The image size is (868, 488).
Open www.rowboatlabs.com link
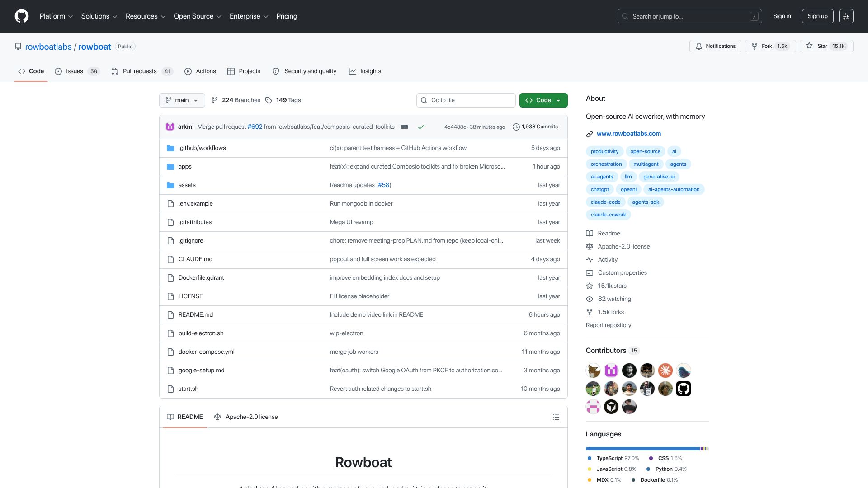coord(628,134)
